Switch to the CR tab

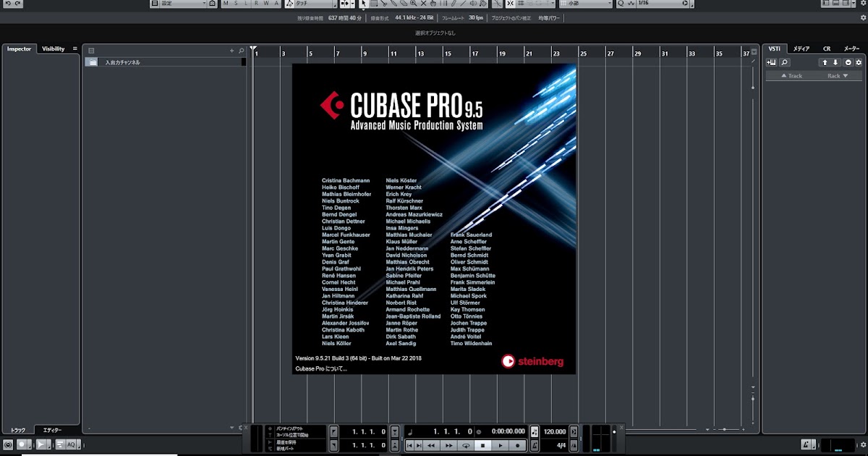tap(827, 48)
